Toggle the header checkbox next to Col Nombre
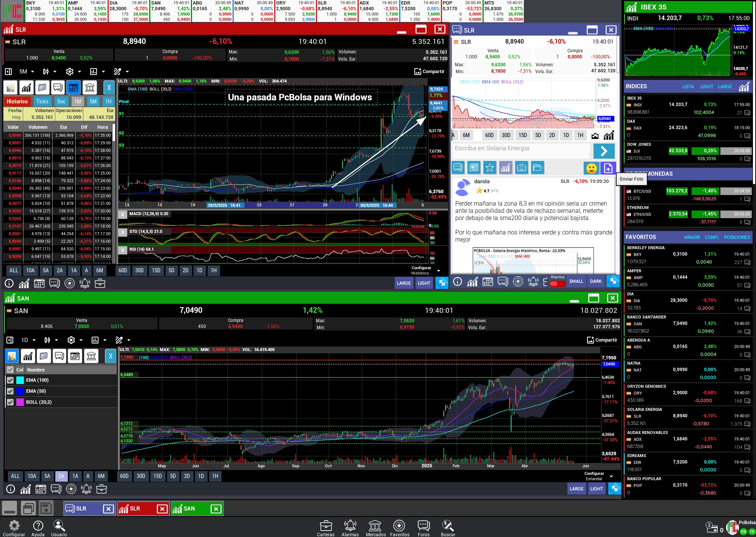This screenshot has width=756, height=537. 10,370
